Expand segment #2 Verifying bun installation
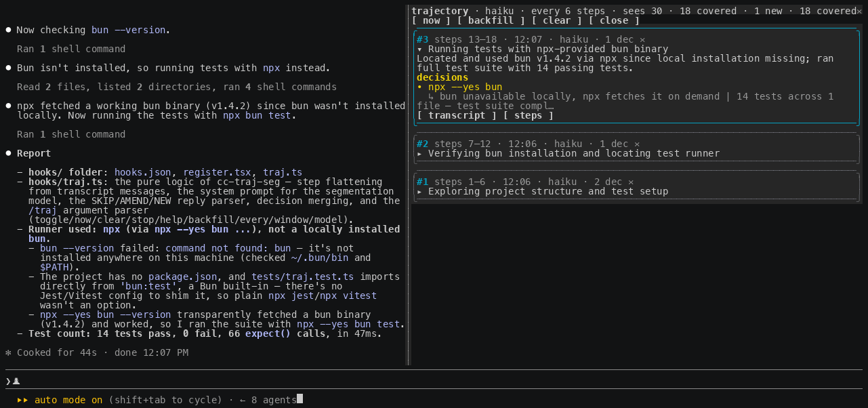Screen dimensions: 868x408 tap(420, 153)
